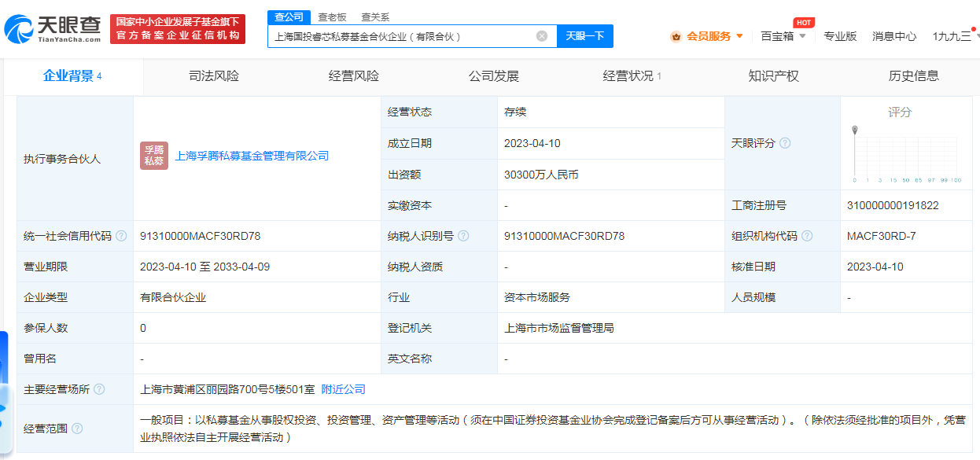Open the help icon next to 经营范围
980x460 pixels.
77,429
